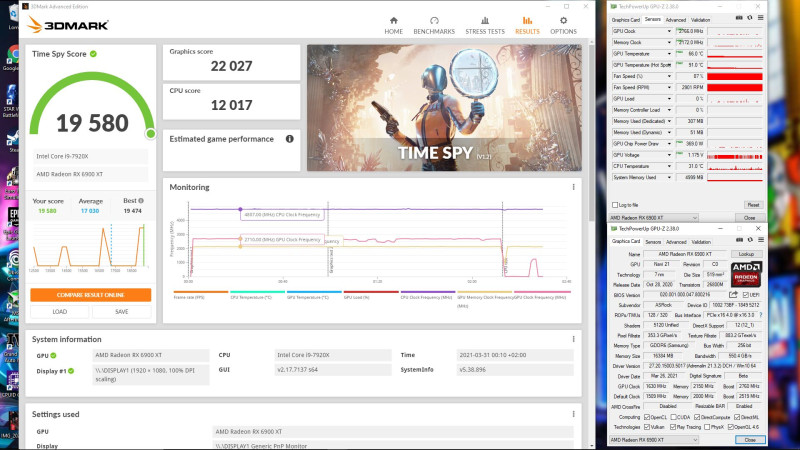Click the info icon next to Best score
Viewport: 800px width, 450px height.
(141, 201)
